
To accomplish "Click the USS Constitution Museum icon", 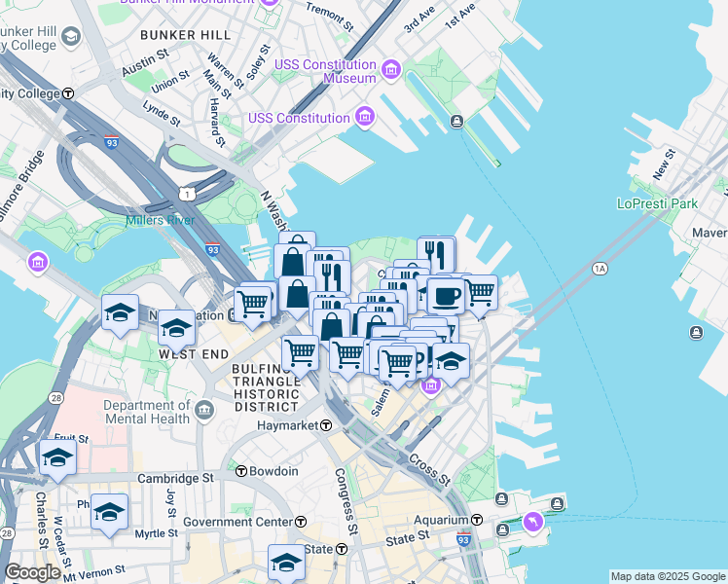I will [x=391, y=70].
